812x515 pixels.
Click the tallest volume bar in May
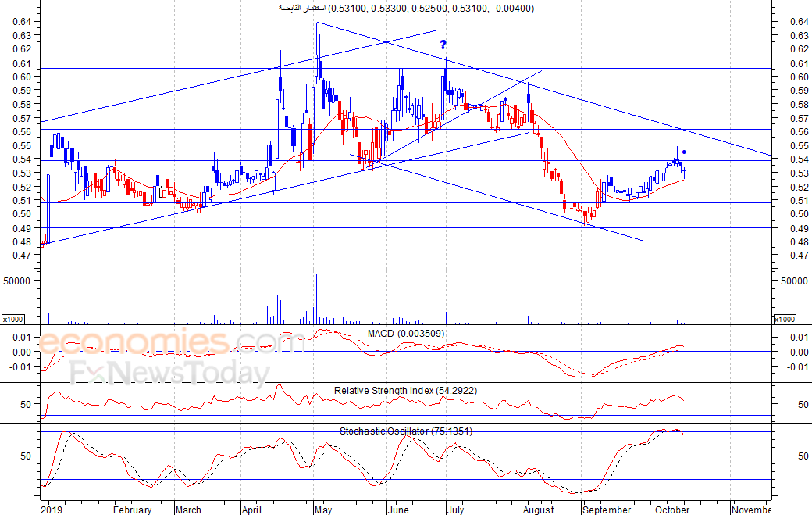[x=316, y=299]
